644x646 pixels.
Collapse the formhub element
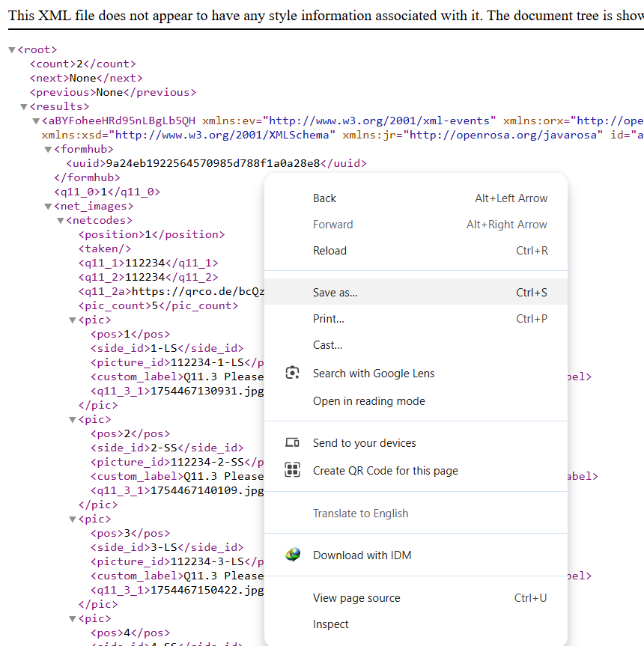(48, 150)
